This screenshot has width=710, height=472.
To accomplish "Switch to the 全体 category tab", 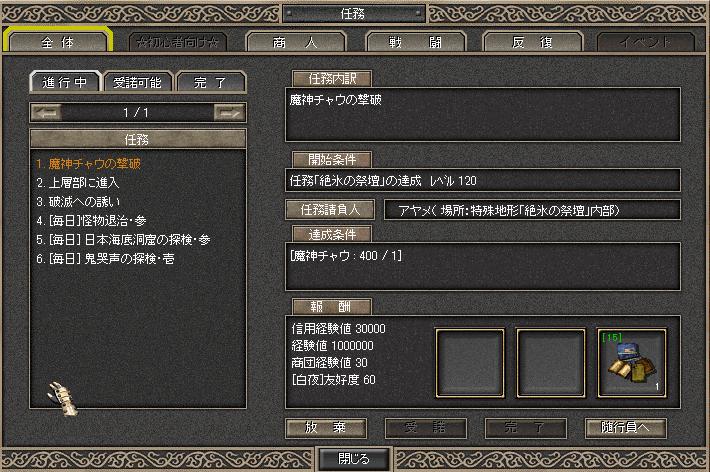I will coord(58,42).
